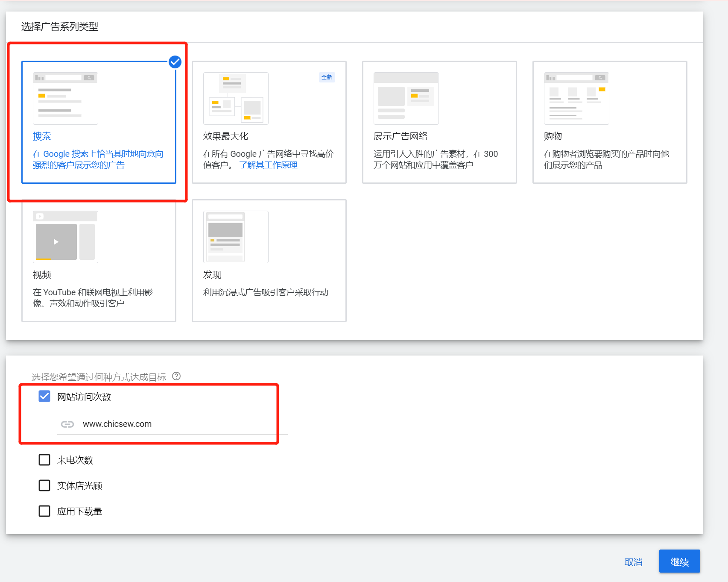The height and width of the screenshot is (582, 728).
Task: Select the 购物 campaign type
Action: pos(609,122)
